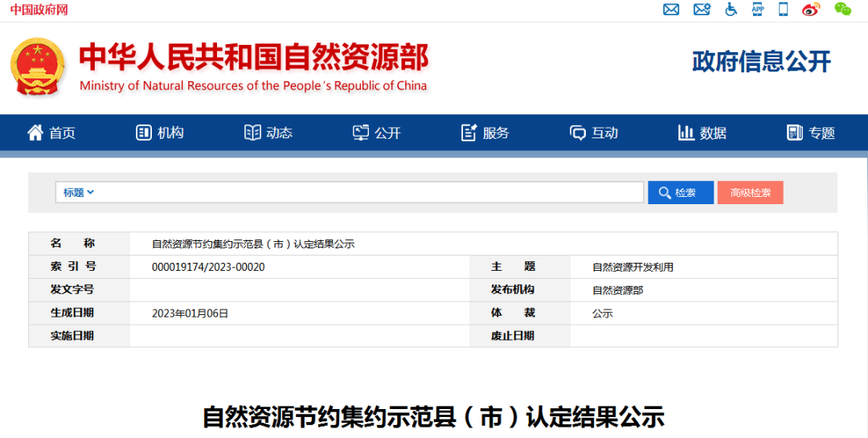Open the 专题 navigation item
This screenshot has height=438, width=868.
(811, 133)
